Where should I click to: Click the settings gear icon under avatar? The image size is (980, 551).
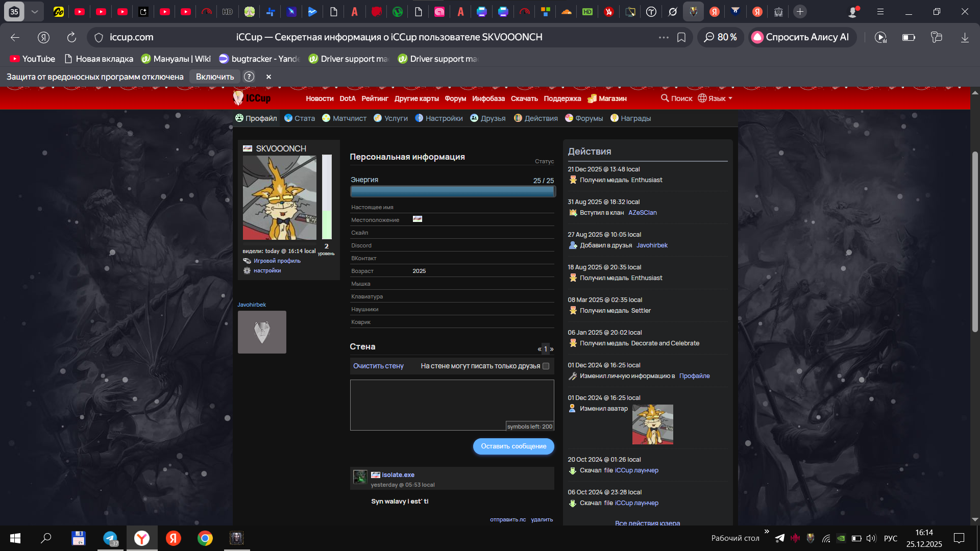247,270
